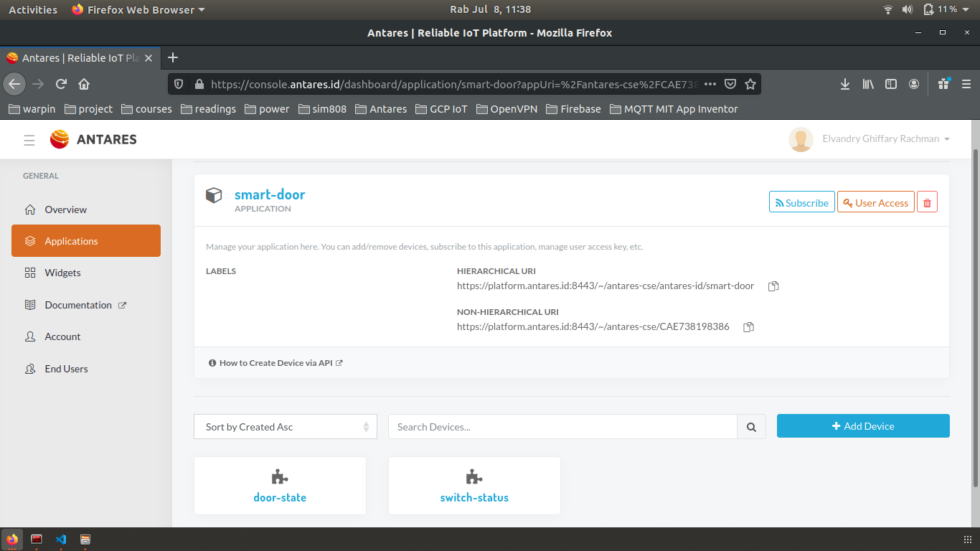Open the warpin bookmark folder
Image resolution: width=980 pixels, height=551 pixels.
pos(31,109)
